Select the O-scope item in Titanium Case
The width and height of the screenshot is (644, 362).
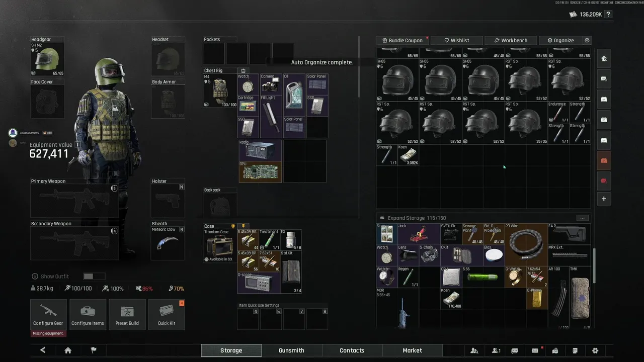259,283
